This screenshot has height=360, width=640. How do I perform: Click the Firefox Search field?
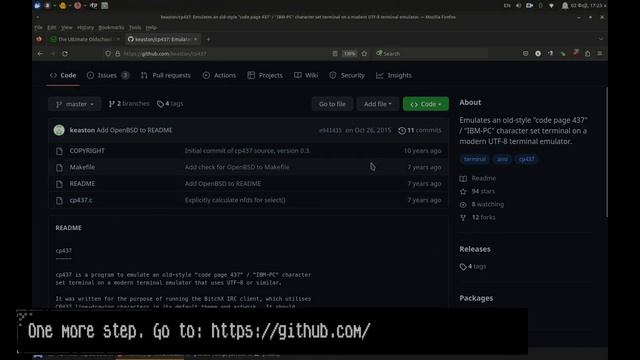[x=431, y=53]
